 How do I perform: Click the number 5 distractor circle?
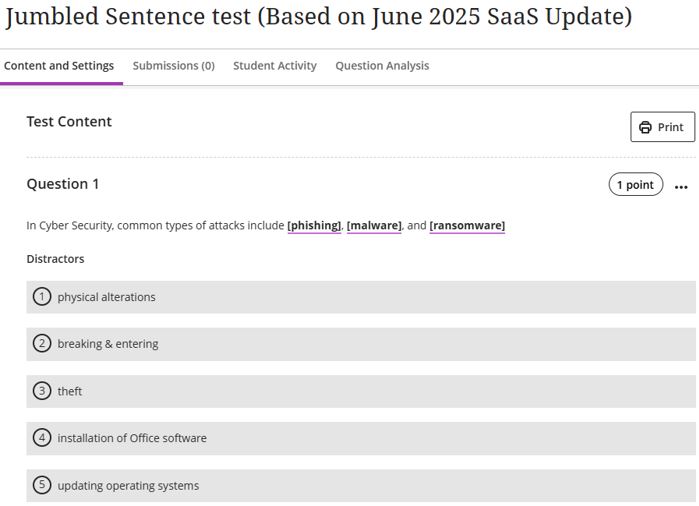point(42,485)
